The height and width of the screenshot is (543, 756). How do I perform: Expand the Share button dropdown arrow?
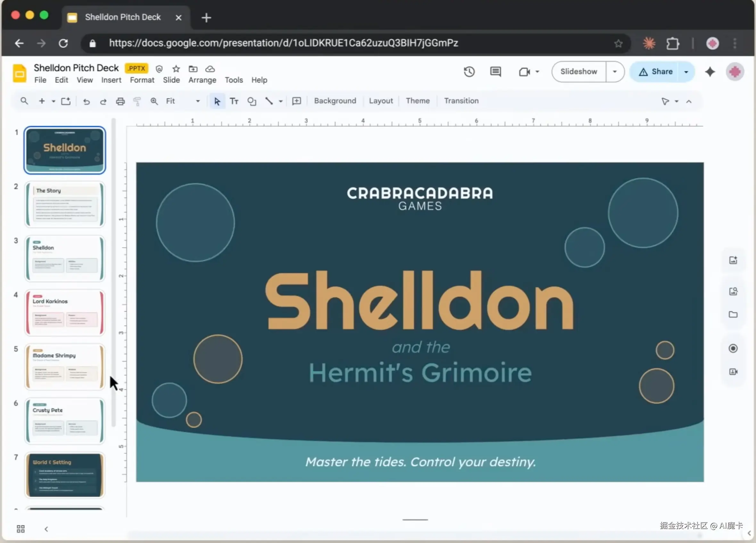(686, 72)
